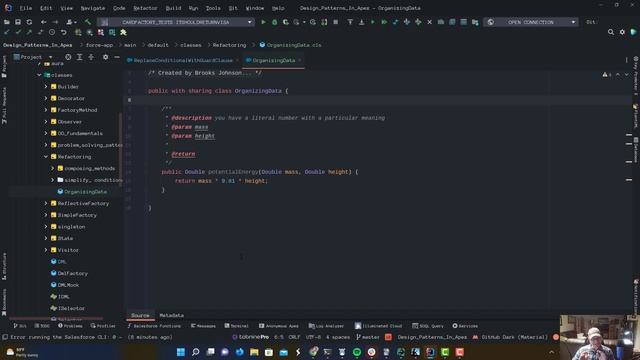Click the Search Everywhere magnifier icon
Screen dimensions: 640x360
click(611, 32)
